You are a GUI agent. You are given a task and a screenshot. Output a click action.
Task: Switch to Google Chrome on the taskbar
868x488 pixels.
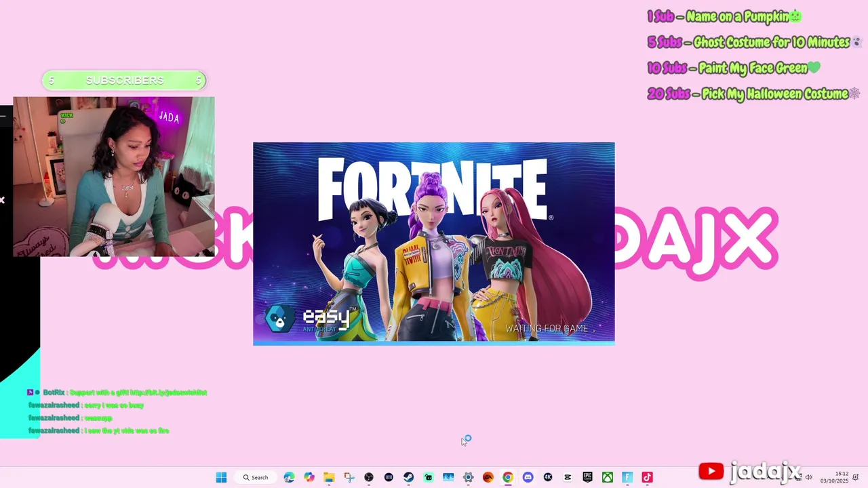pyautogui.click(x=507, y=477)
